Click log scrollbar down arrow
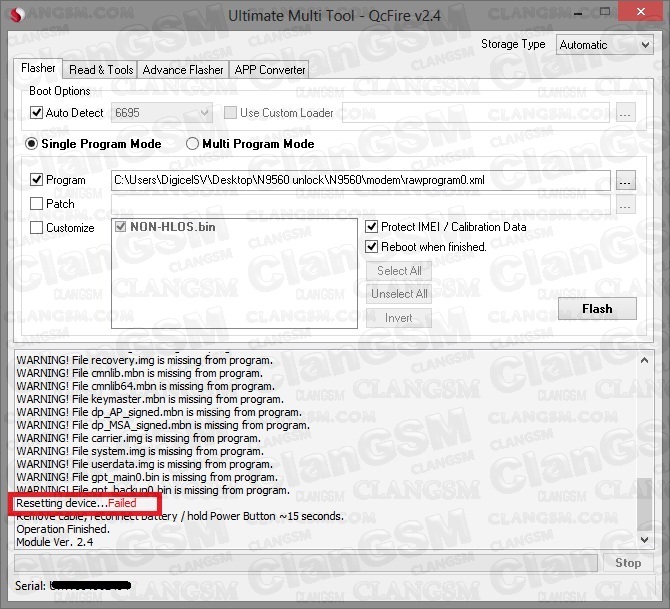 tap(644, 540)
